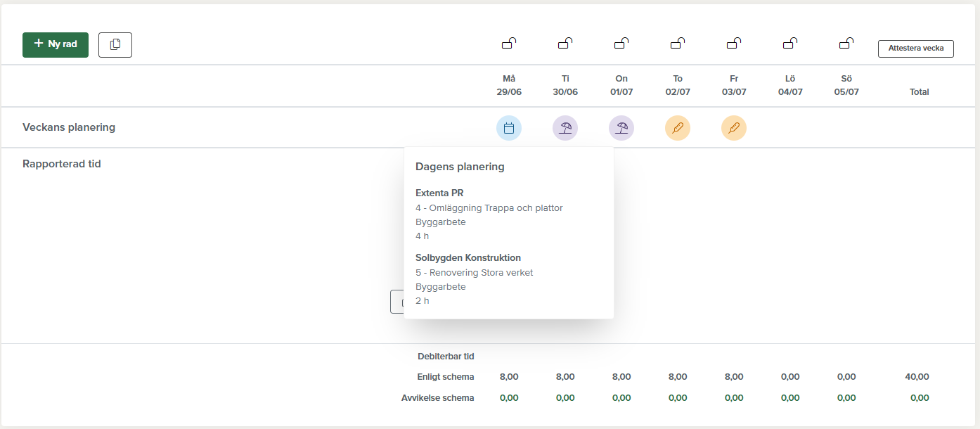980x429 pixels.
Task: Select the Ti 30/06 column header
Action: [565, 85]
